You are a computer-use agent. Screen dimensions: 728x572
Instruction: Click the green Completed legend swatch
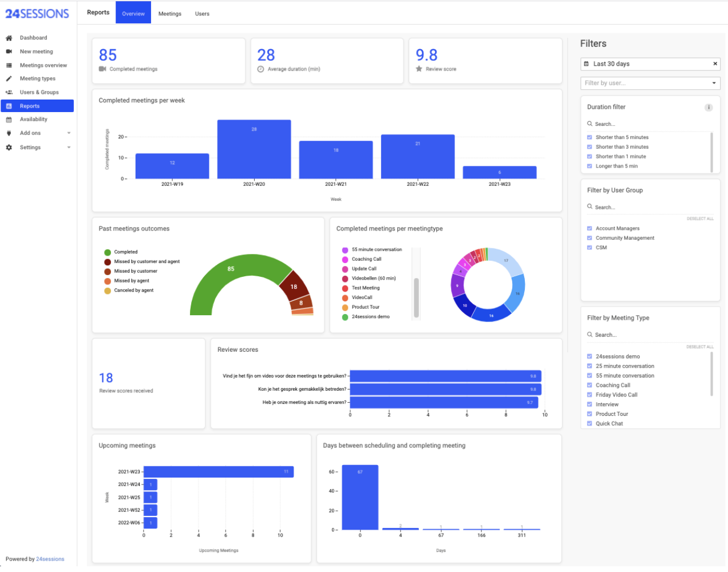pyautogui.click(x=108, y=252)
